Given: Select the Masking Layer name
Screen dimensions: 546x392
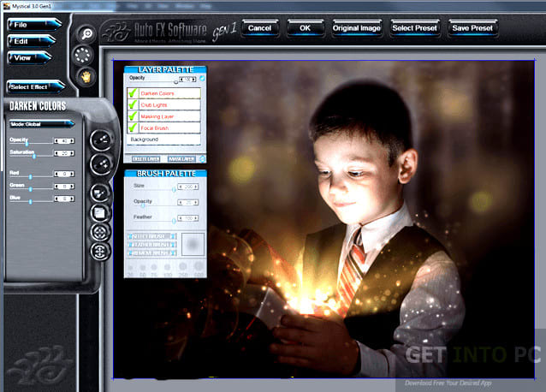Looking at the screenshot, I should coord(157,116).
